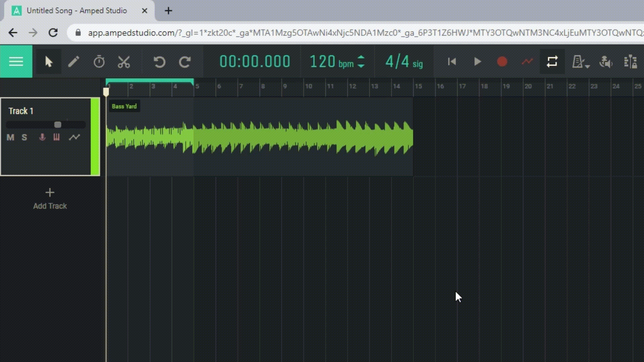Click the piano roll icon on Track 1
The width and height of the screenshot is (644, 362).
point(56,137)
